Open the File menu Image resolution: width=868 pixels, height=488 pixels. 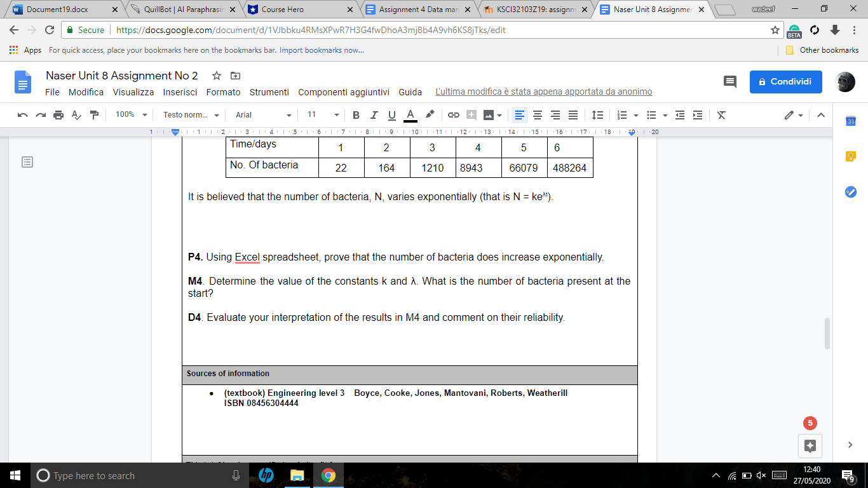coord(53,92)
